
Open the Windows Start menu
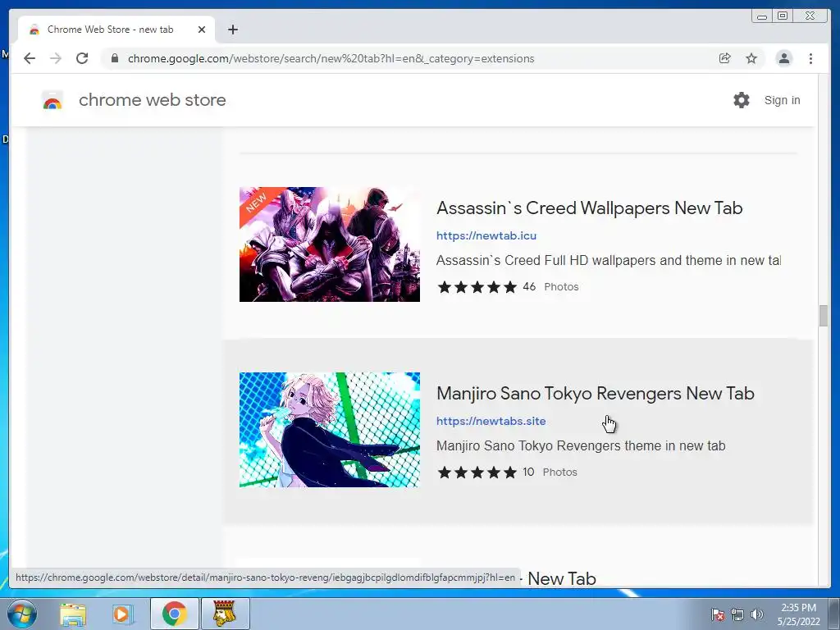point(22,614)
